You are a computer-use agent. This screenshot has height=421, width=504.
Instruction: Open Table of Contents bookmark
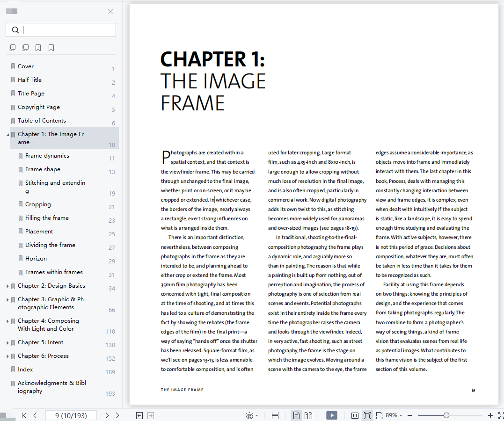tap(42, 121)
